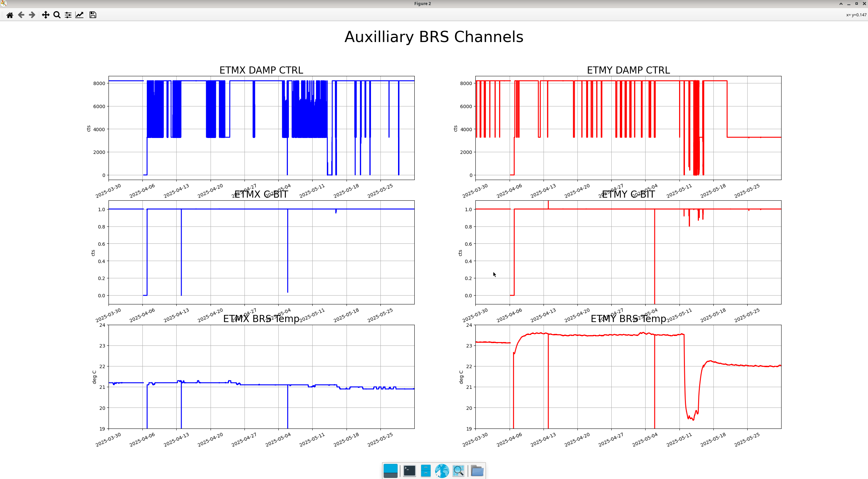Click the deg C label of ETMY BRS Temp
The width and height of the screenshot is (868, 479).
click(461, 377)
